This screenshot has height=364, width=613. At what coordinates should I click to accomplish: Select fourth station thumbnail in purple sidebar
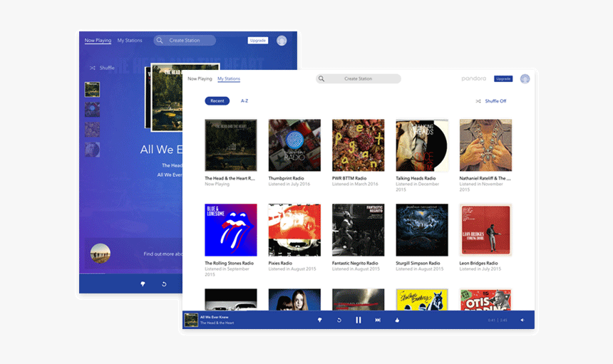tap(92, 149)
